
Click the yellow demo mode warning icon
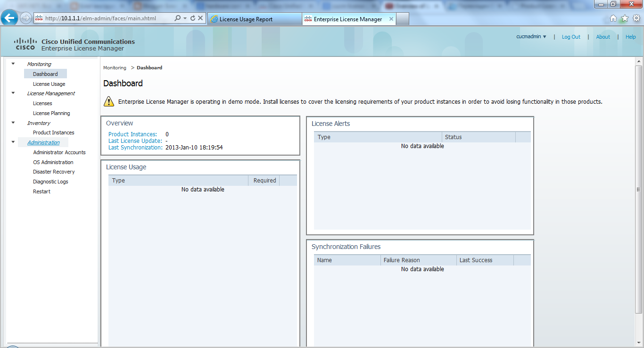tap(109, 101)
